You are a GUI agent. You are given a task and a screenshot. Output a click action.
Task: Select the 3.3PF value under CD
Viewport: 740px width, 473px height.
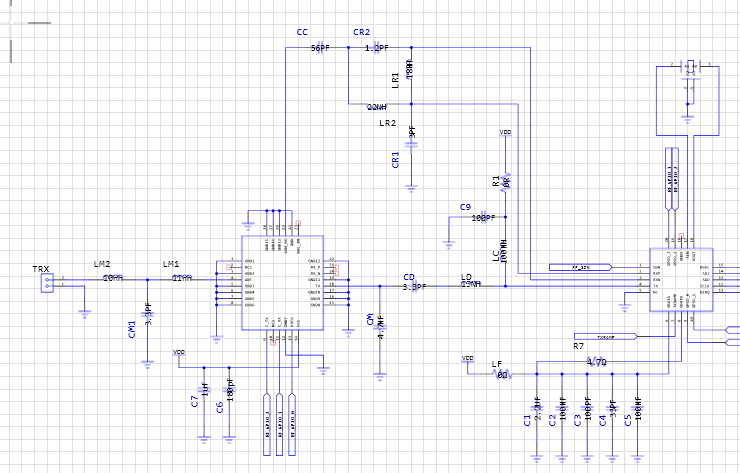[415, 287]
